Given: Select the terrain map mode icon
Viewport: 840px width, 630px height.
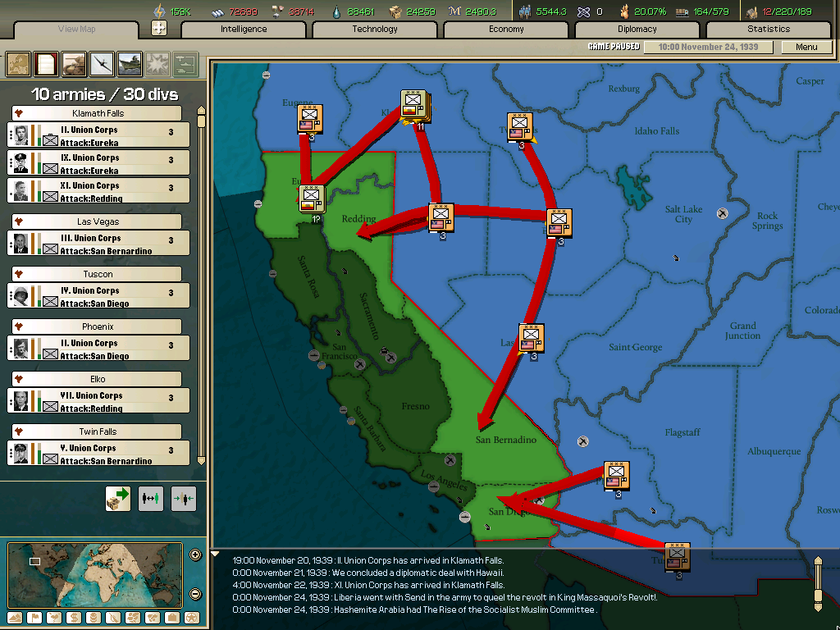Looking at the screenshot, I should pos(14,618).
